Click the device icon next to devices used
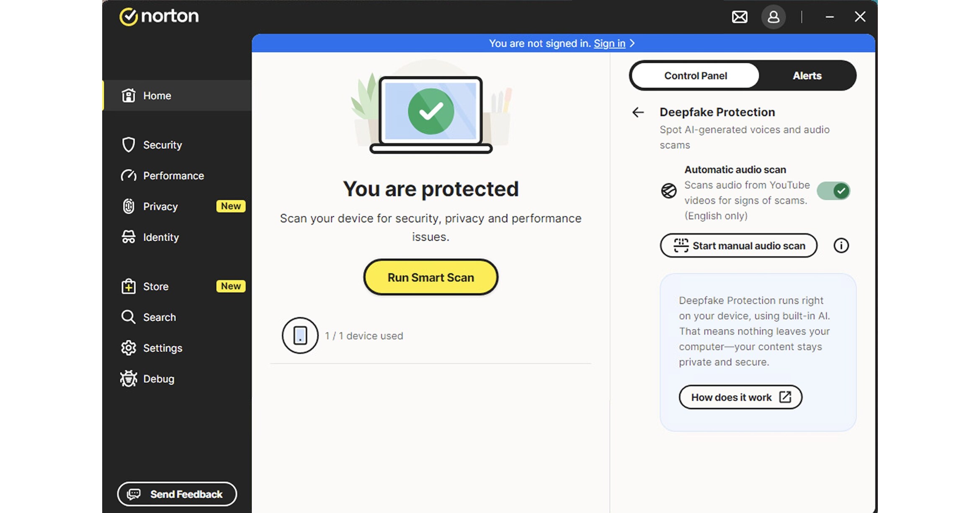The height and width of the screenshot is (513, 980). tap(300, 335)
